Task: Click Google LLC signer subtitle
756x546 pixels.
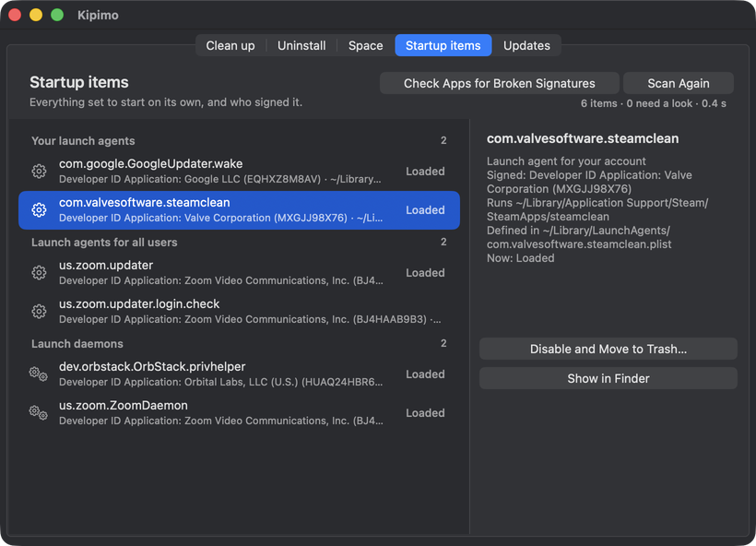Action: (x=220, y=179)
